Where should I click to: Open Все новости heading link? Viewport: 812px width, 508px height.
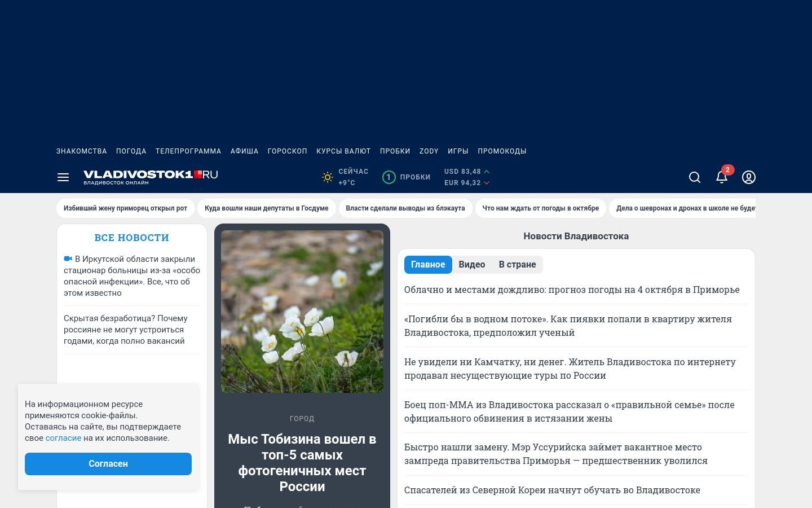tap(132, 238)
